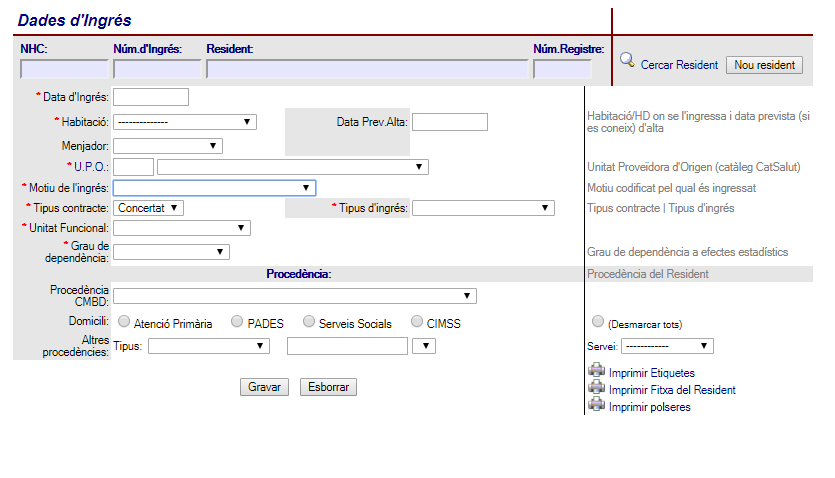This screenshot has height=478, width=835.
Task: Select Serveis Socials as domicili
Action: click(x=309, y=322)
